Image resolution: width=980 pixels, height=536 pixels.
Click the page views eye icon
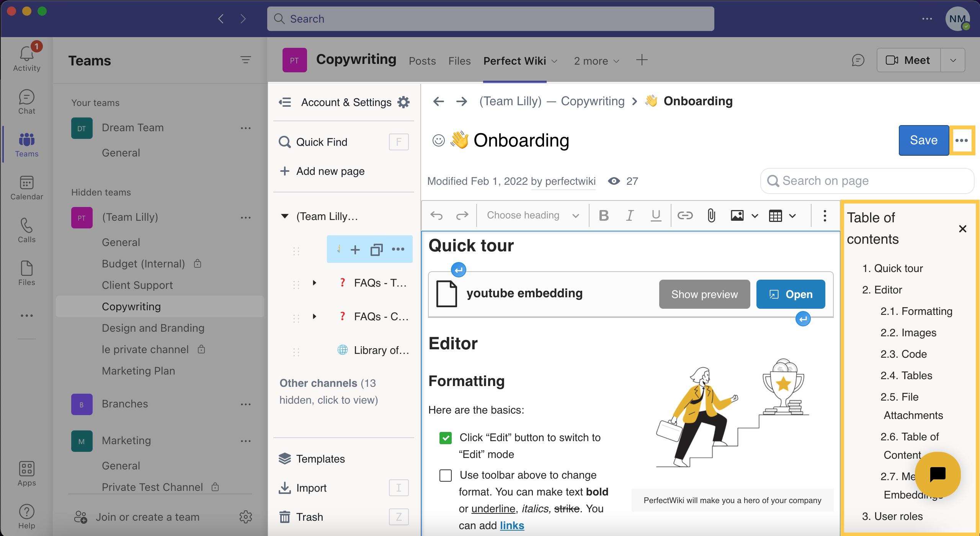click(614, 181)
